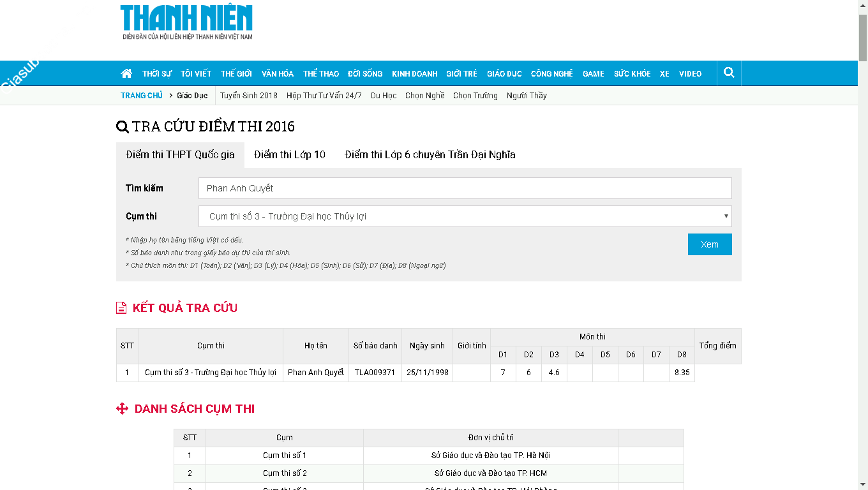Go to Thời Sự section

(157, 74)
